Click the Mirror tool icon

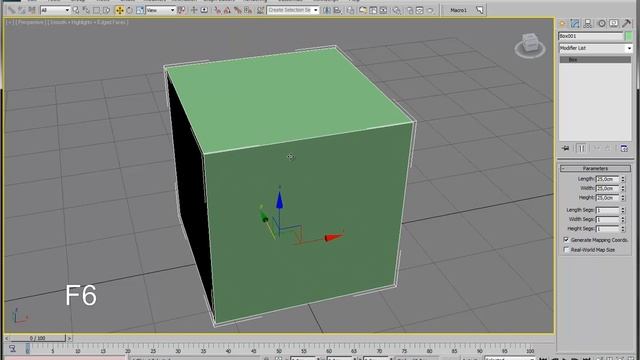click(327, 10)
